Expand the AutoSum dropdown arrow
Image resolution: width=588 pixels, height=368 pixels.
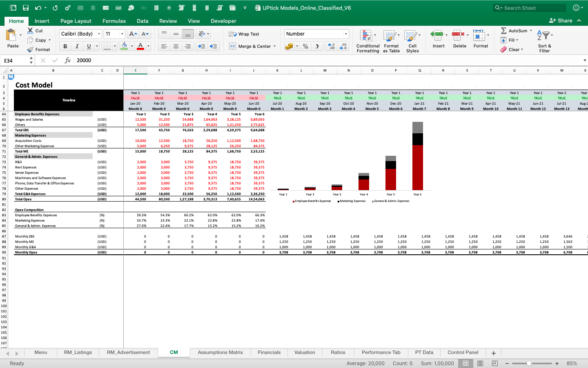531,31
